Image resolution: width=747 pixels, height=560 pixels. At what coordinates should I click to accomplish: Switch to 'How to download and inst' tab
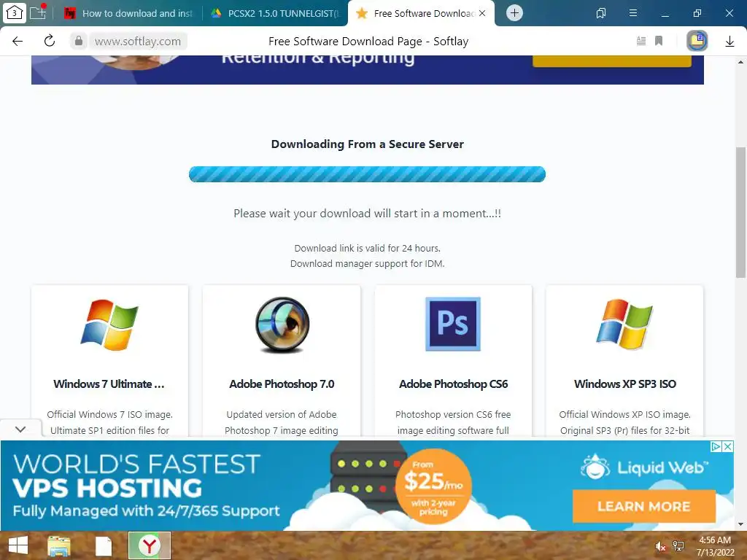(x=128, y=13)
